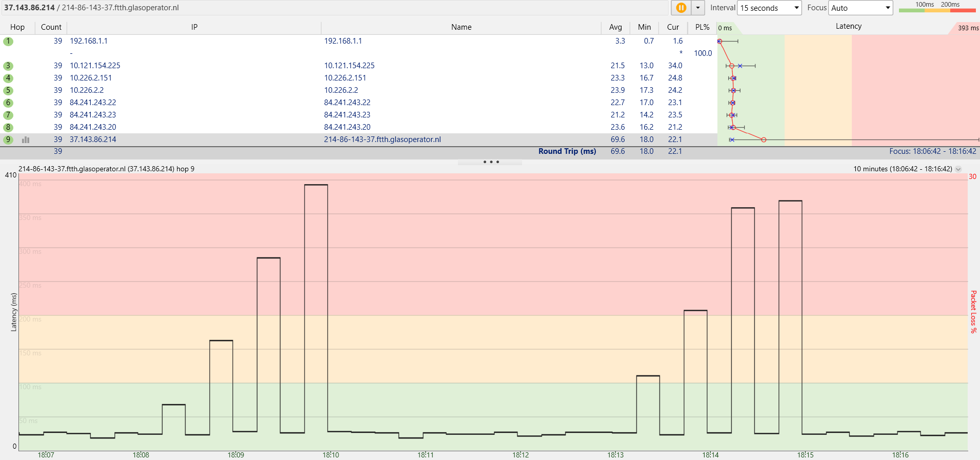Image resolution: width=980 pixels, height=460 pixels.
Task: Click the tallest latency spike before 18:10
Action: click(x=316, y=308)
